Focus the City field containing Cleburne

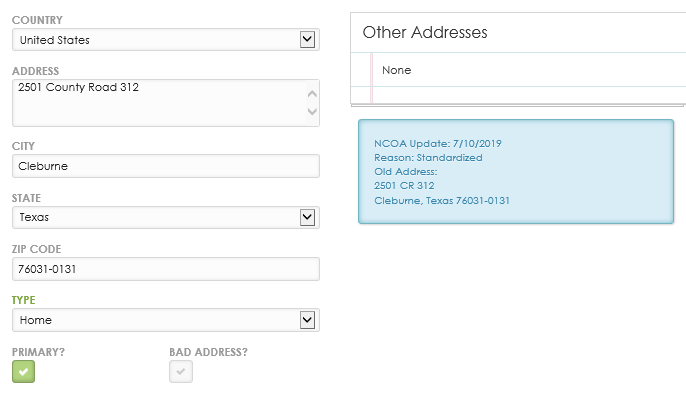tap(165, 166)
